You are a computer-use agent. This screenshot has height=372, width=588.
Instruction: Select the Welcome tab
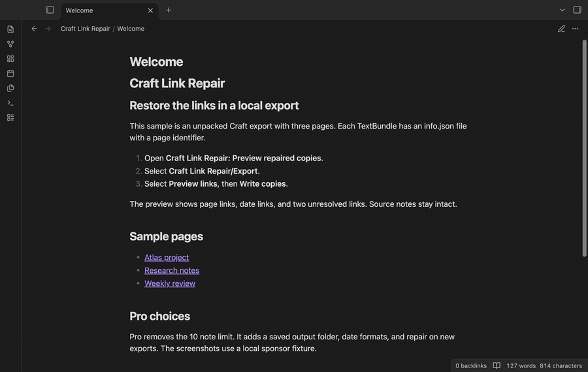pyautogui.click(x=110, y=10)
